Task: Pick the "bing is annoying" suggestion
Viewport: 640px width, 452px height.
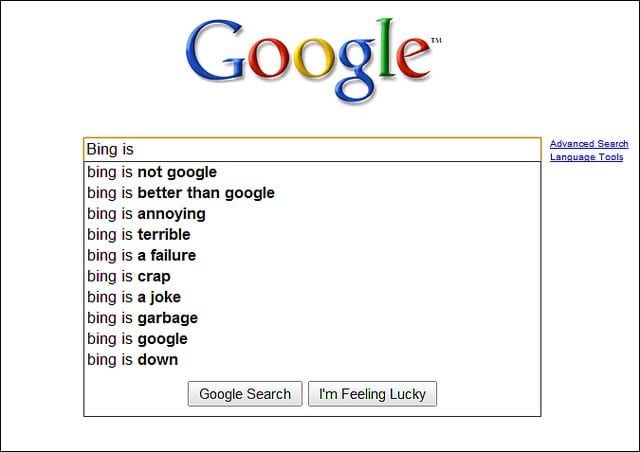Action: [146, 214]
